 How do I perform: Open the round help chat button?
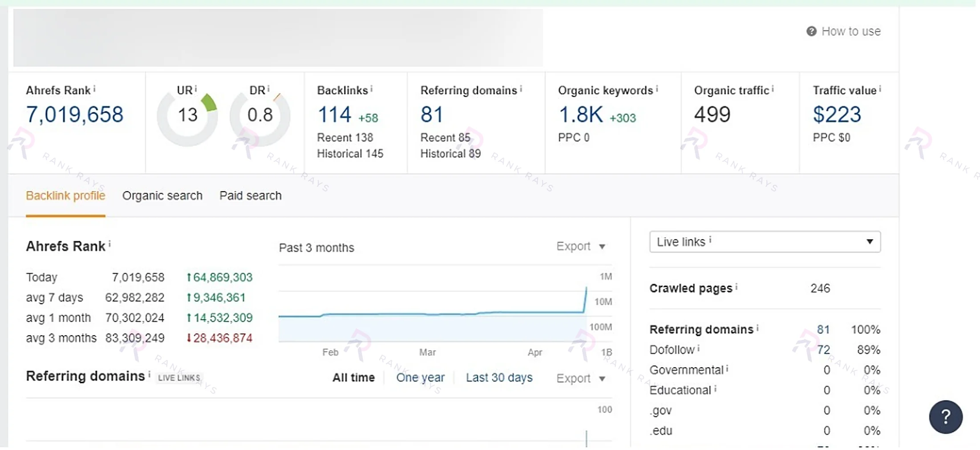[946, 417]
